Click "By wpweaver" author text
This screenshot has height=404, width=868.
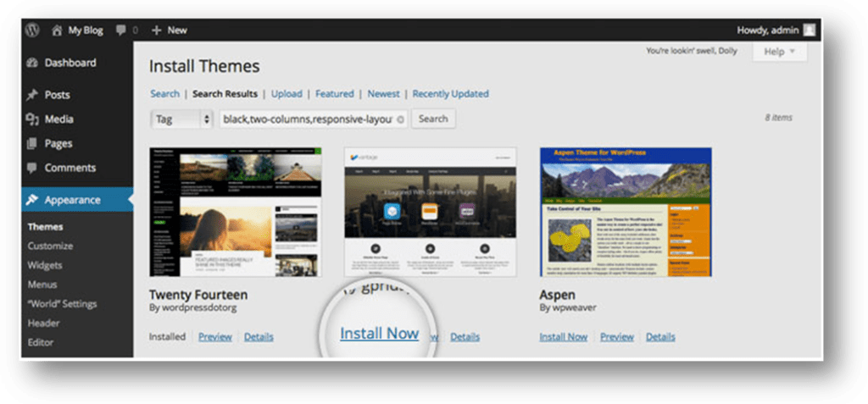pyautogui.click(x=569, y=307)
